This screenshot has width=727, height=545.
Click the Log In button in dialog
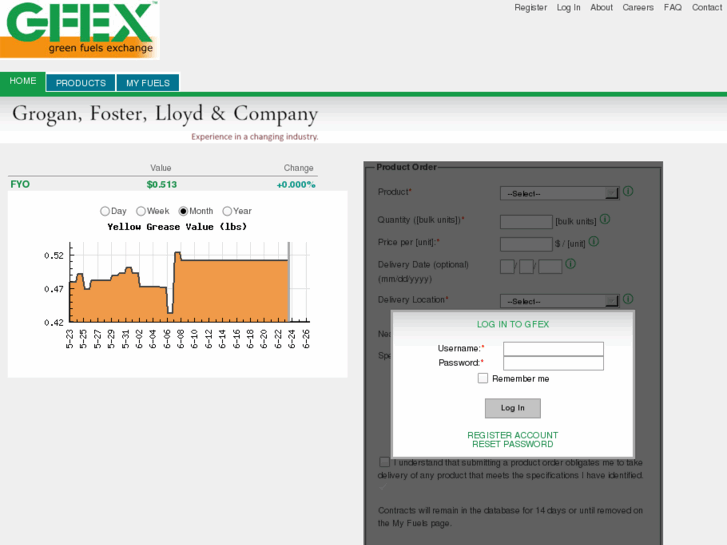coord(513,408)
